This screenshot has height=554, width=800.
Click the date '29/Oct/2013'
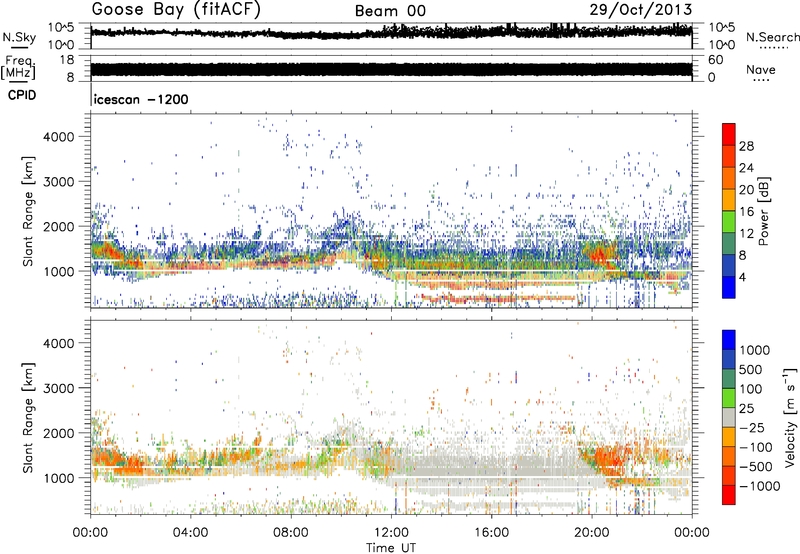coord(641,10)
